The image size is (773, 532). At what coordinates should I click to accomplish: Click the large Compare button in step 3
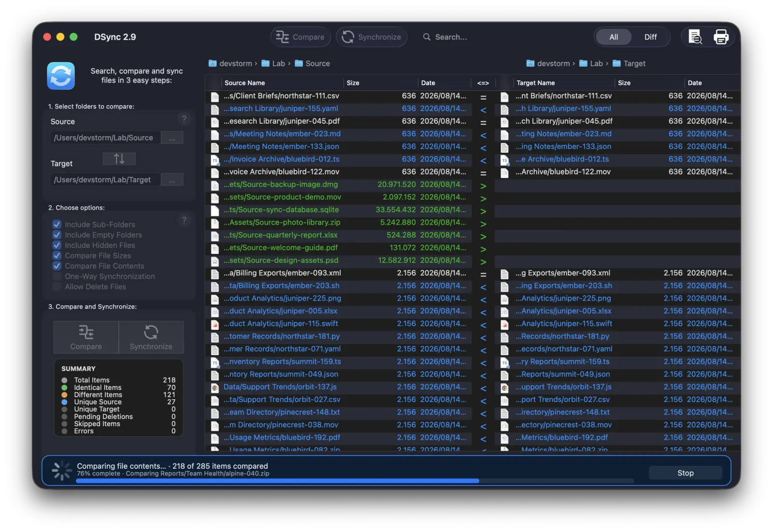tap(86, 337)
